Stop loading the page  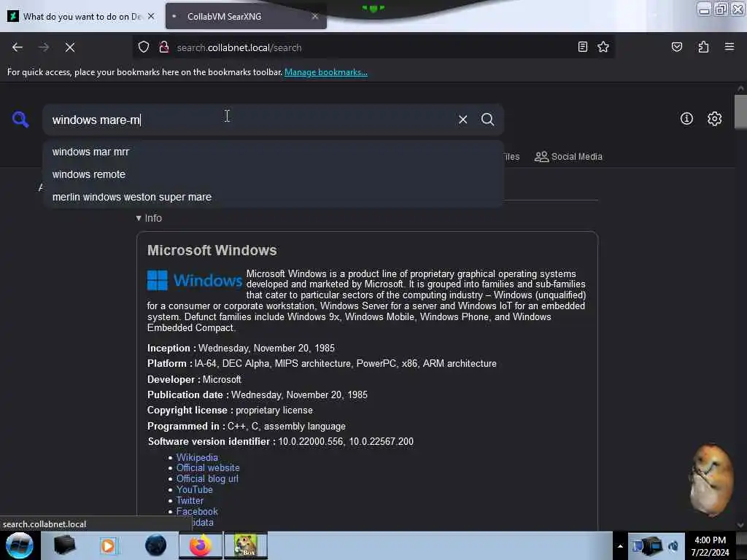(x=70, y=47)
